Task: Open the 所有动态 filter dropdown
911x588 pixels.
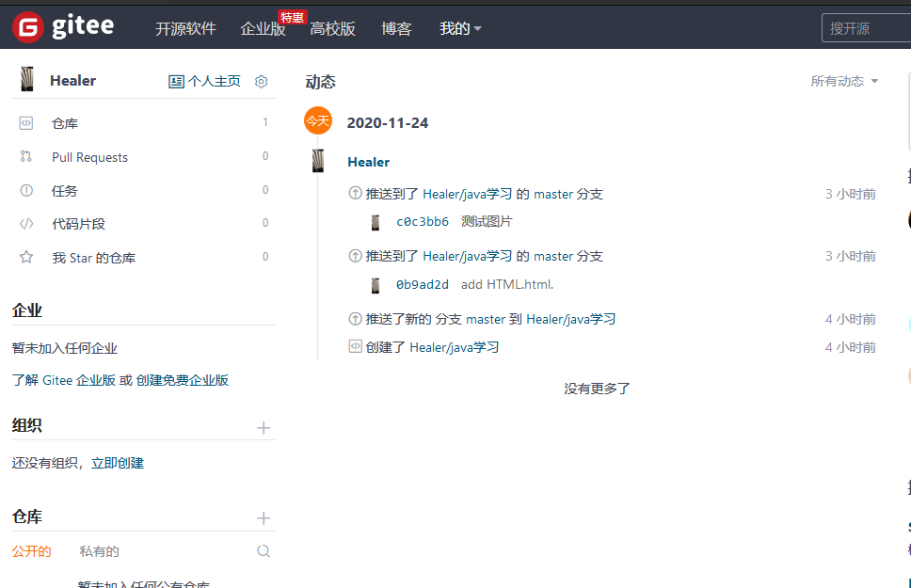Action: 844,81
